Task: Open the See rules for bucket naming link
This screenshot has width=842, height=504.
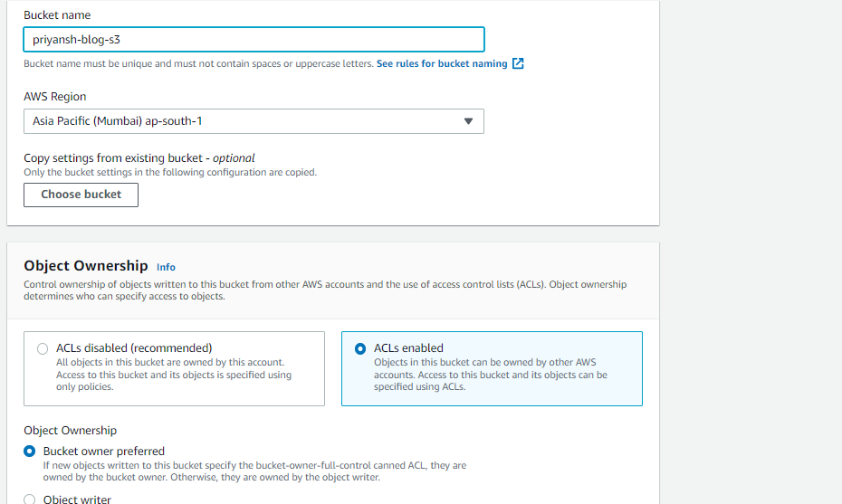Action: [x=442, y=64]
